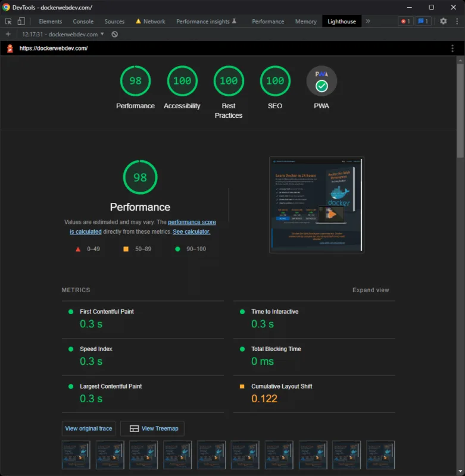The width and height of the screenshot is (465, 476).
Task: Click the final page screenshot thumbnail
Action: click(x=316, y=205)
